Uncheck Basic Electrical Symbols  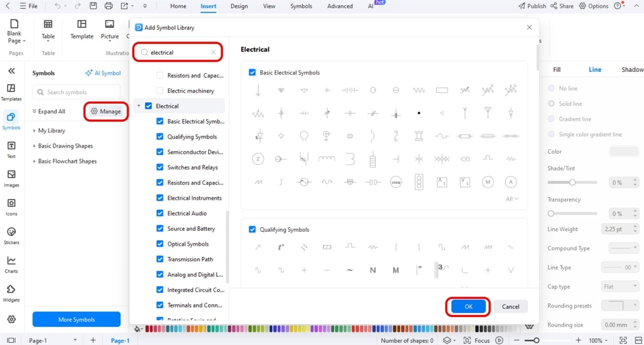(x=252, y=72)
